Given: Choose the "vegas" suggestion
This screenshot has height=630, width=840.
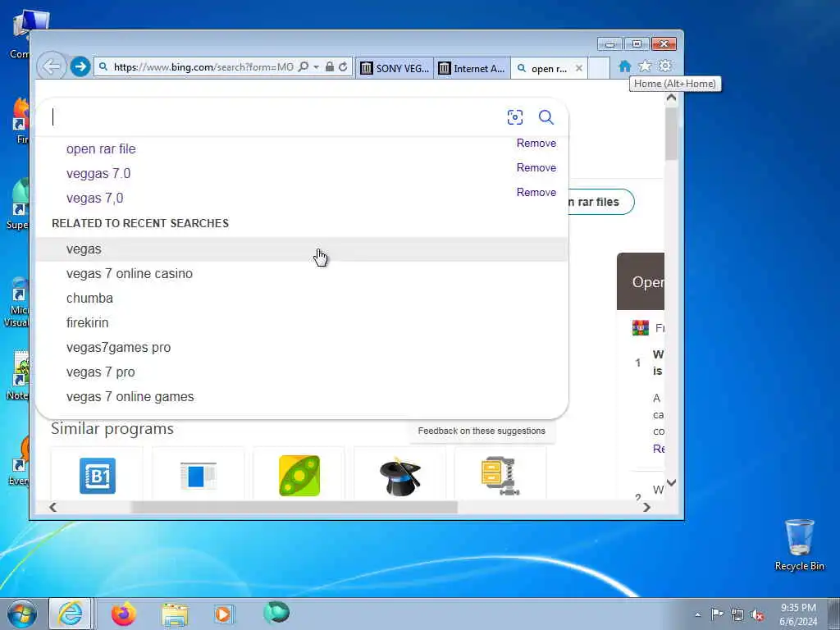Looking at the screenshot, I should (x=301, y=249).
